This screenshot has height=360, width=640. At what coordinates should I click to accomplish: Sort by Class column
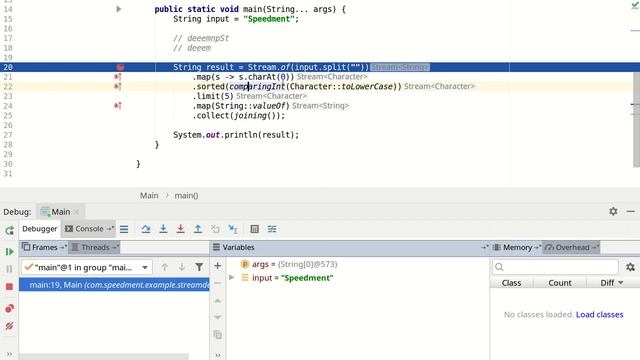coord(511,283)
